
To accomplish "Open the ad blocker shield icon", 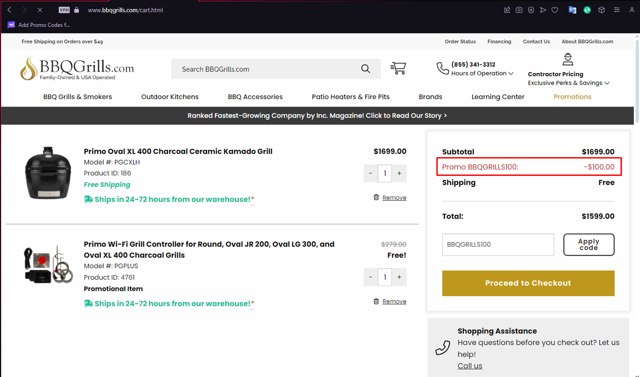I will 531,10.
